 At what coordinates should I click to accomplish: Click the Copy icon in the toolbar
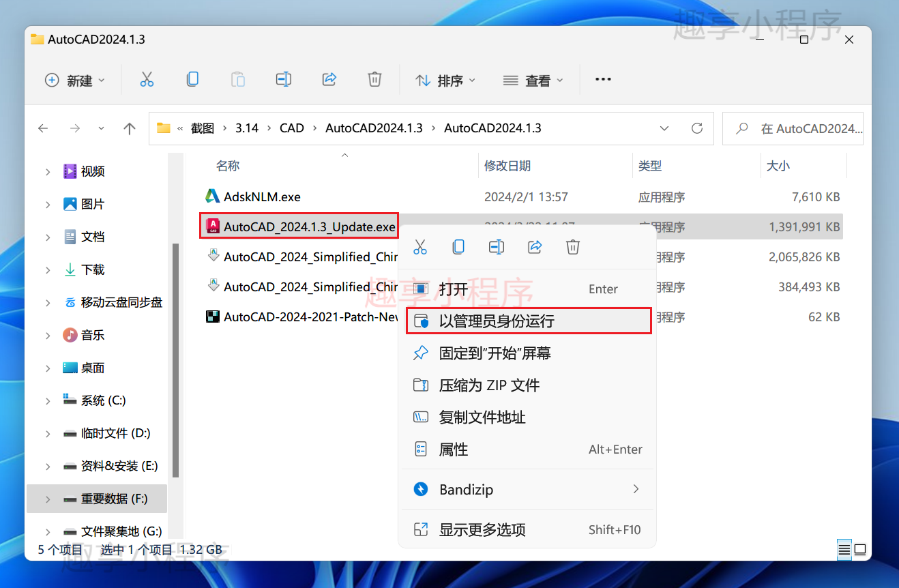pos(192,80)
